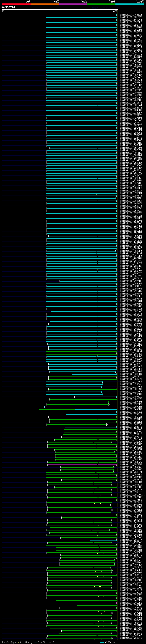Viewport: 146px width, 644px height.
Task: Select the UniRef100_B6JUZ9 label
Action: (131, 462)
